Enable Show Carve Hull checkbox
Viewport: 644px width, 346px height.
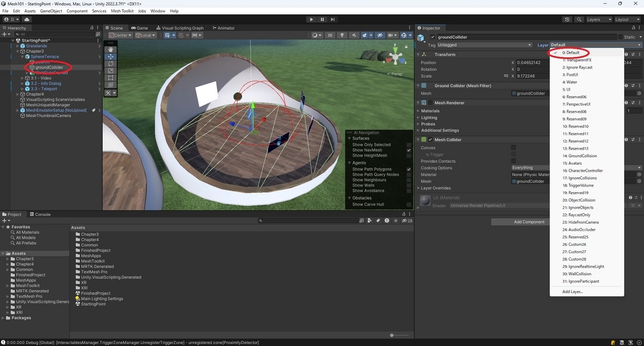coord(409,204)
